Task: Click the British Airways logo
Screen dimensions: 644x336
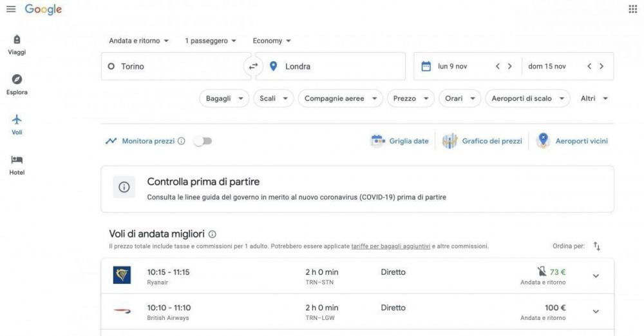Action: pyautogui.click(x=122, y=311)
